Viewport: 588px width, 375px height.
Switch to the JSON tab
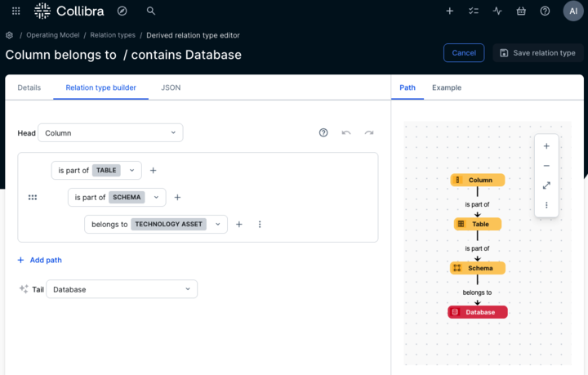(171, 87)
